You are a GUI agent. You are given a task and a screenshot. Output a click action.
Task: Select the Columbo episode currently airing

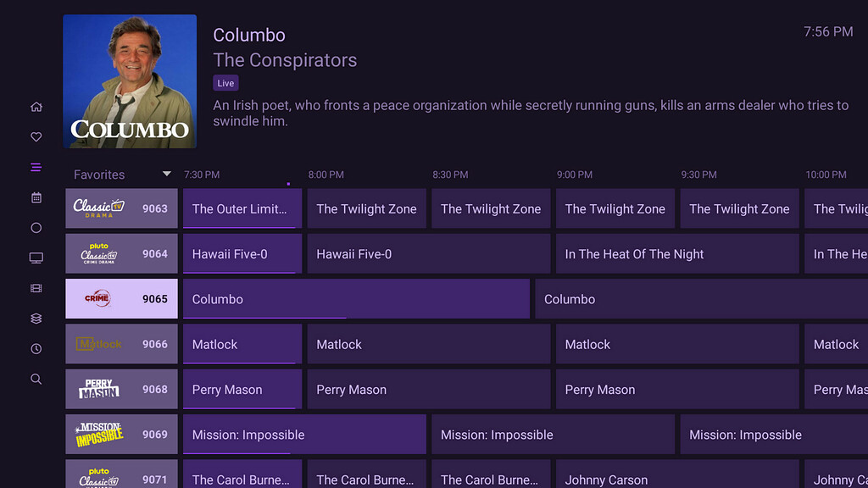356,298
